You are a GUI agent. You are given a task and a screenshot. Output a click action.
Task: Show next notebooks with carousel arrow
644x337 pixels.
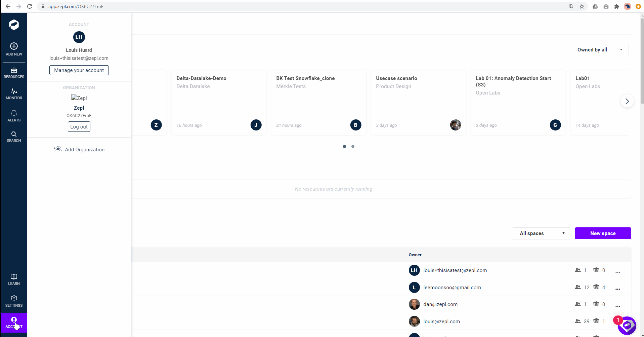pyautogui.click(x=627, y=101)
